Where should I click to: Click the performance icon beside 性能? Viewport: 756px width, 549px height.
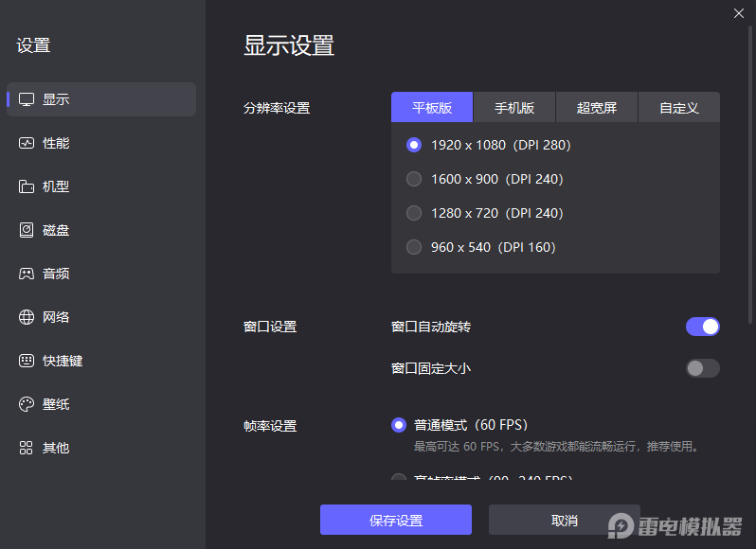coord(27,143)
